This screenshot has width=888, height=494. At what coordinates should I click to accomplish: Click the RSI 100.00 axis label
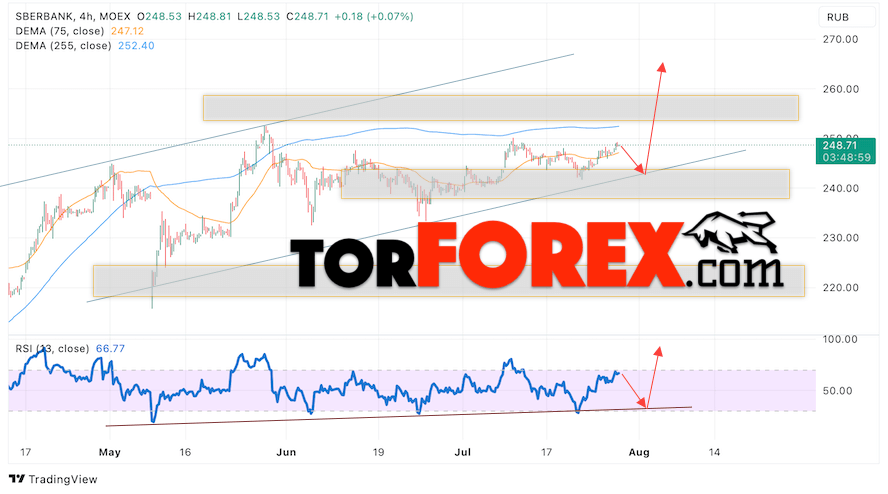pos(840,339)
